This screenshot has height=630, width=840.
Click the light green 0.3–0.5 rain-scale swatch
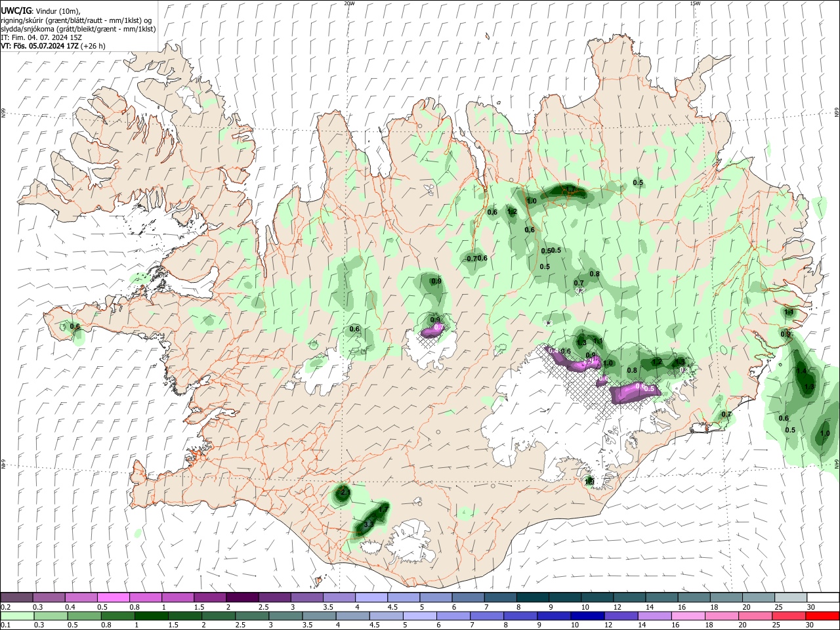tap(51, 616)
